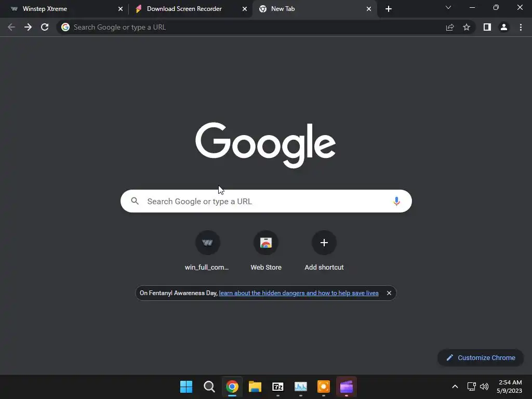Share this page via the share icon
532x399 pixels.
tap(450, 27)
